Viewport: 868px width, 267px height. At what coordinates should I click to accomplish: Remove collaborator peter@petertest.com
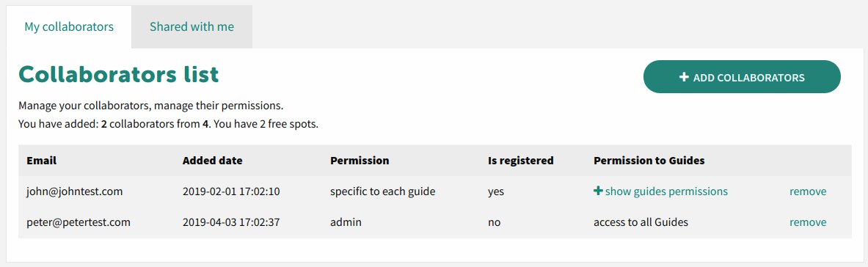point(808,222)
